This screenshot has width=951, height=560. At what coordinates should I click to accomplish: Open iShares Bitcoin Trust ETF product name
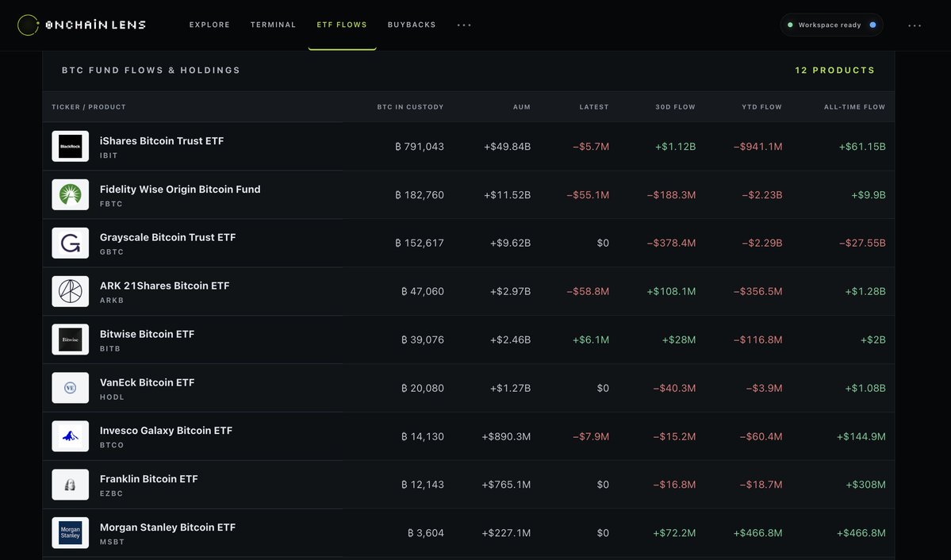pos(162,140)
